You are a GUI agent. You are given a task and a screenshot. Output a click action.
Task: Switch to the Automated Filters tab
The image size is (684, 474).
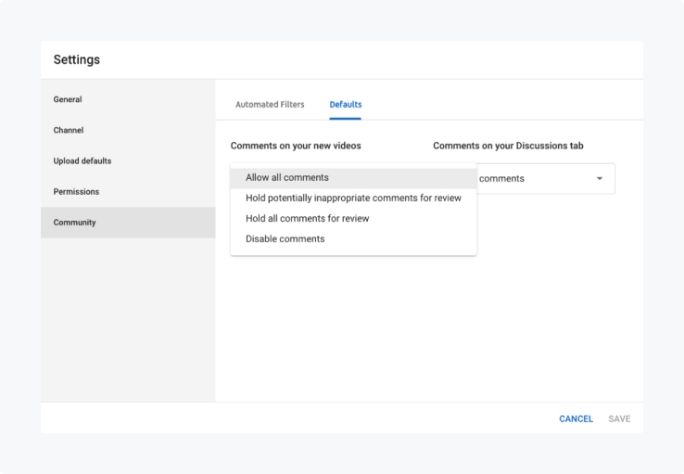270,104
